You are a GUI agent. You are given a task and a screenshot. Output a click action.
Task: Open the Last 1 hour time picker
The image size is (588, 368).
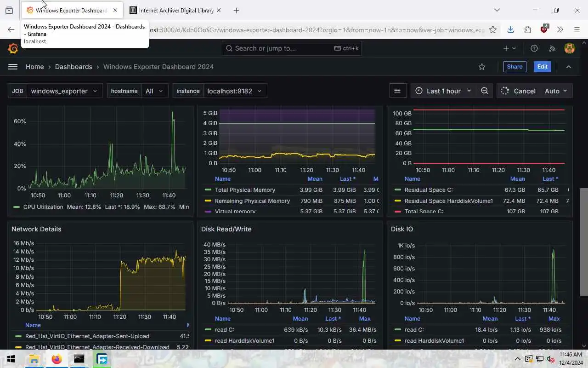[443, 91]
